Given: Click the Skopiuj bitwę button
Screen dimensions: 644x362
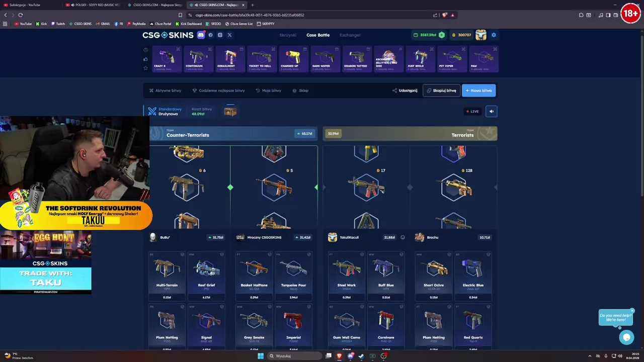Looking at the screenshot, I should click(441, 90).
